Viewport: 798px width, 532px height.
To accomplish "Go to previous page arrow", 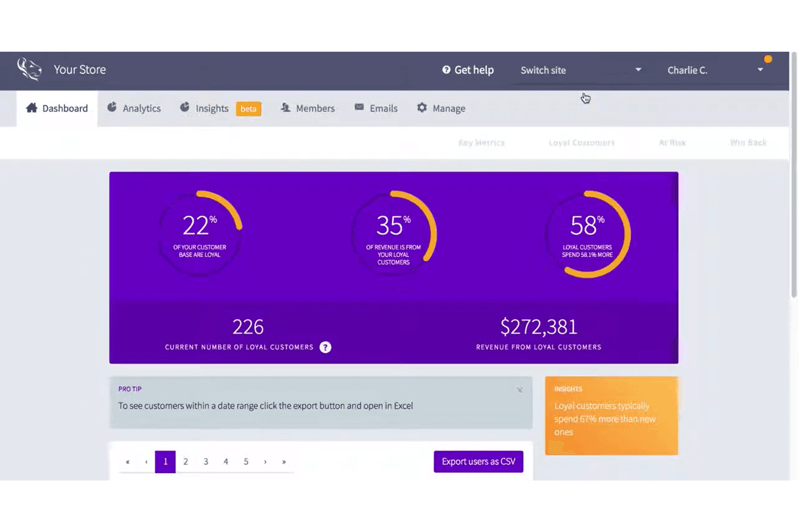I will pyautogui.click(x=146, y=462).
